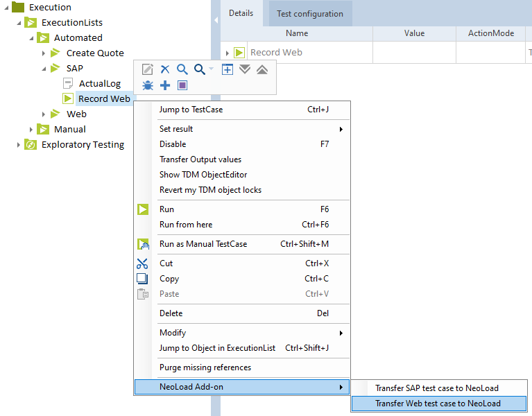Click the Create Quote execution list icon
Viewport: 532px width, 416px height.
(55, 53)
